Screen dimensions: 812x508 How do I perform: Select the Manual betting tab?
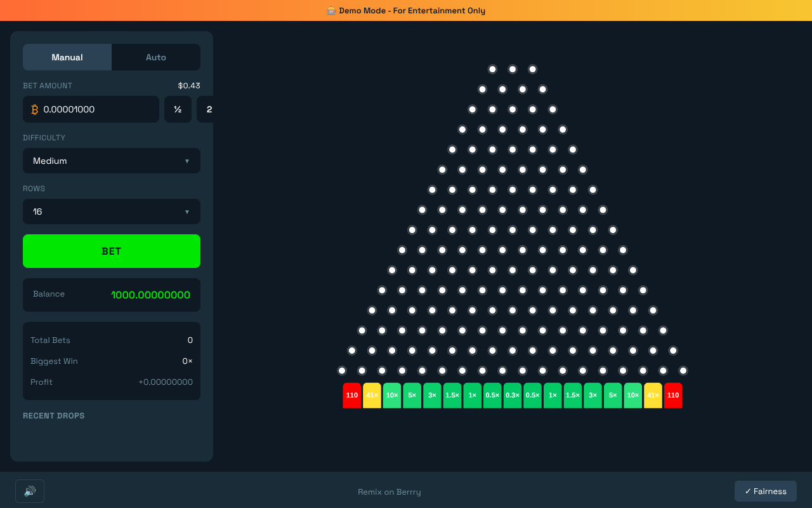pos(67,57)
